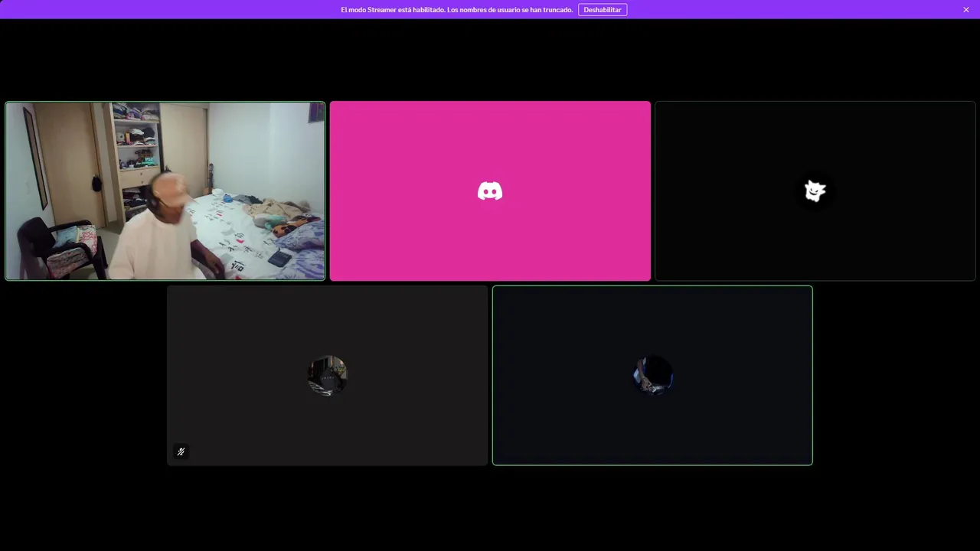The width and height of the screenshot is (980, 551).
Task: Click the muted participant's round avatar
Action: (x=328, y=375)
